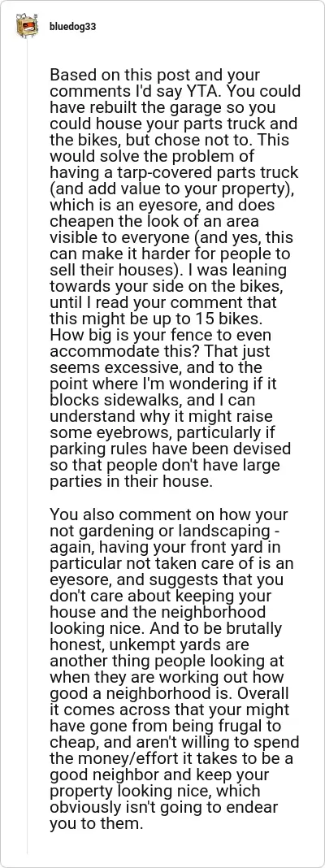Click the final line 'you to them.'
Image resolution: width=325 pixels, height=868 pixels.
click(x=95, y=824)
